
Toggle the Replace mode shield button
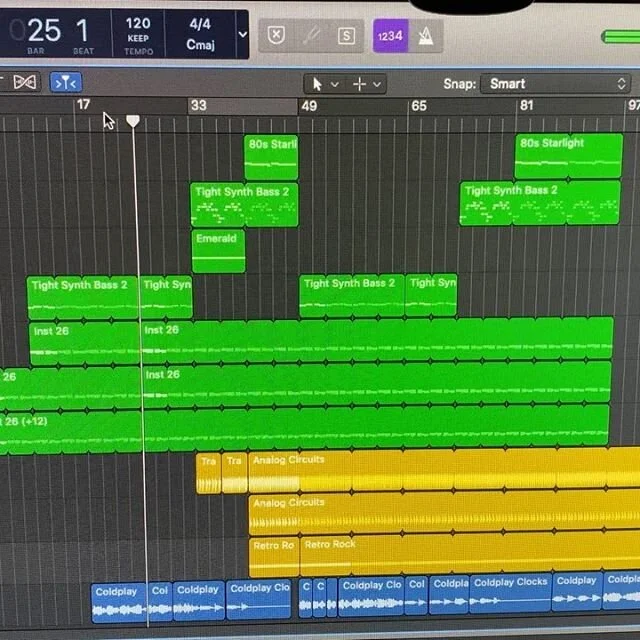[x=276, y=36]
